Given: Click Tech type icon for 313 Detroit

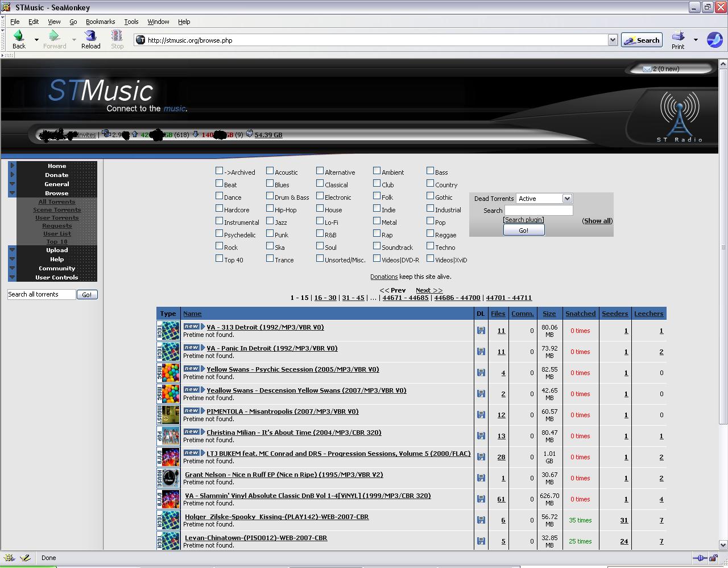Looking at the screenshot, I should pyautogui.click(x=168, y=331).
